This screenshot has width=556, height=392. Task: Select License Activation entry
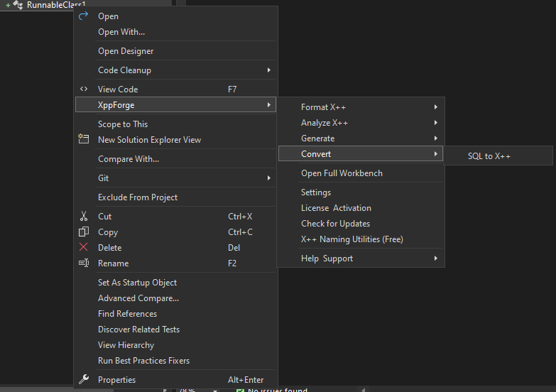[361, 208]
